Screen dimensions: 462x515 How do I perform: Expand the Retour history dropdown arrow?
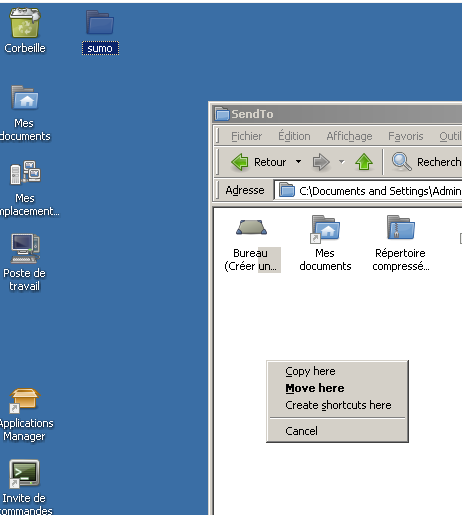click(298, 162)
